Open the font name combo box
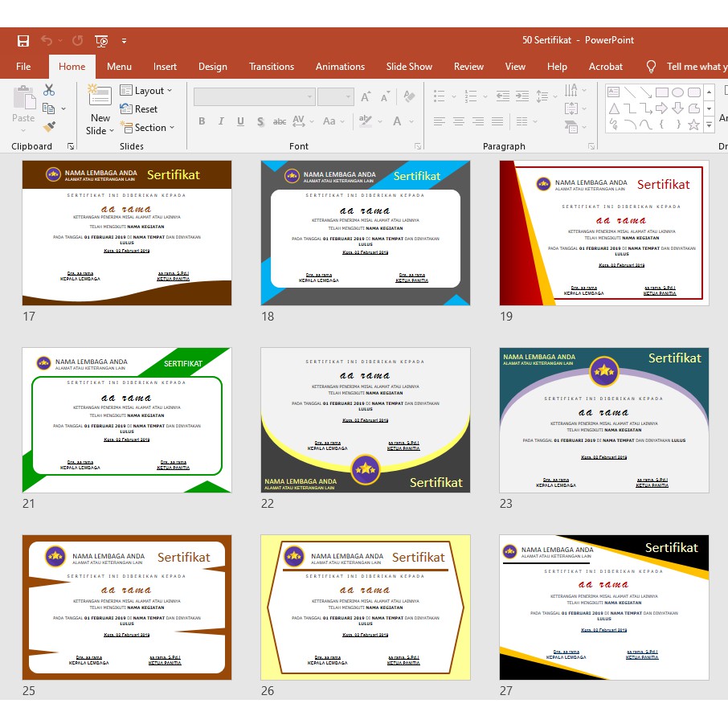 click(x=254, y=96)
